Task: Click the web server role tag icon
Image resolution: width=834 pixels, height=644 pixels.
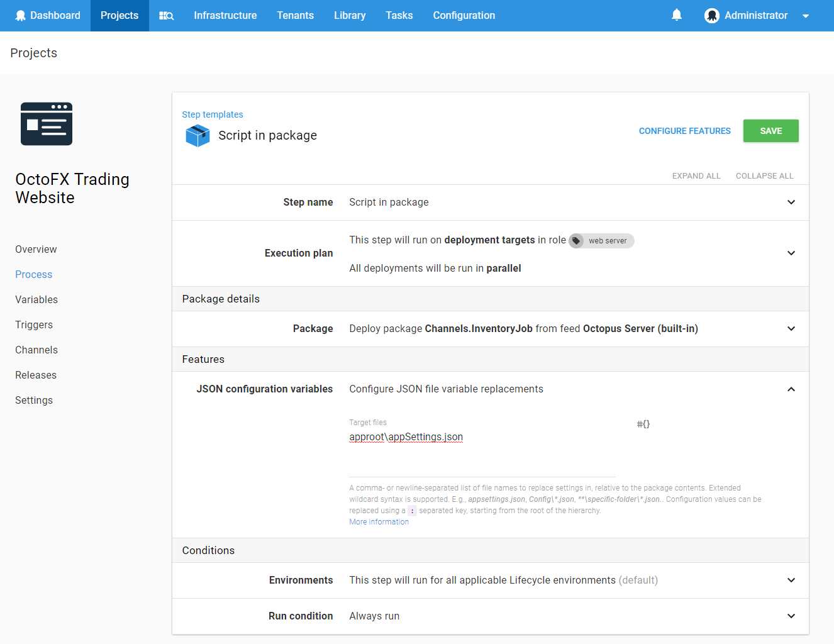Action: [x=576, y=240]
